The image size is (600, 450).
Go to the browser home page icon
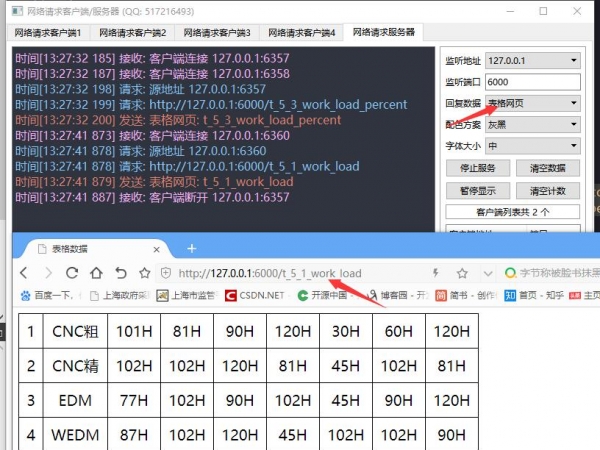[95, 273]
